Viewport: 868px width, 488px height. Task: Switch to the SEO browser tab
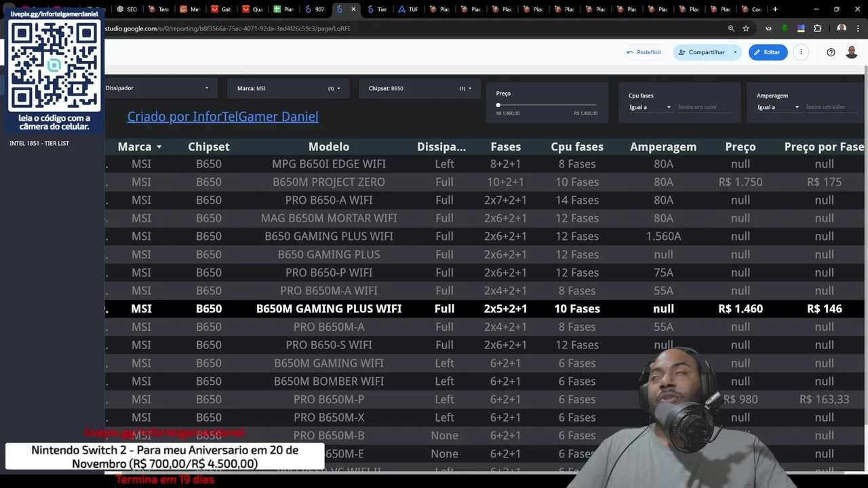coord(126,9)
